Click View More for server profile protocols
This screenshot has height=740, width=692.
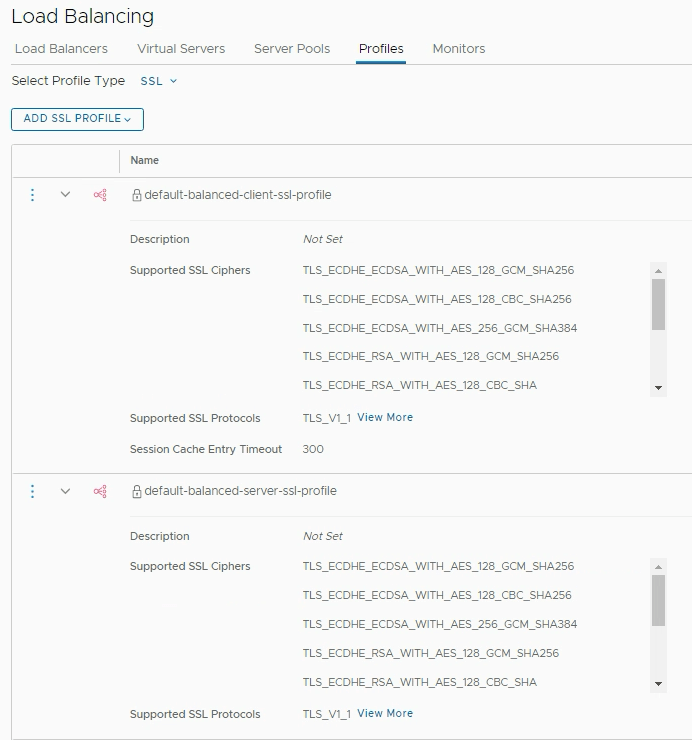pyautogui.click(x=385, y=714)
